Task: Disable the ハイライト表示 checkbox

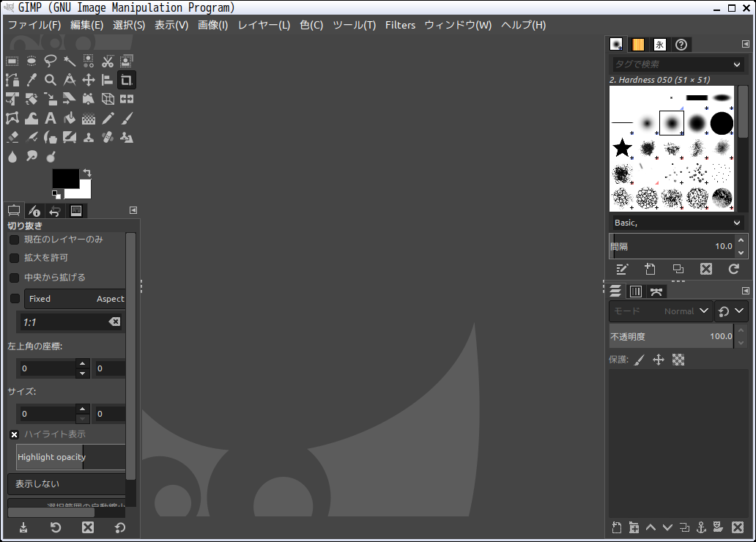Action: (x=15, y=434)
